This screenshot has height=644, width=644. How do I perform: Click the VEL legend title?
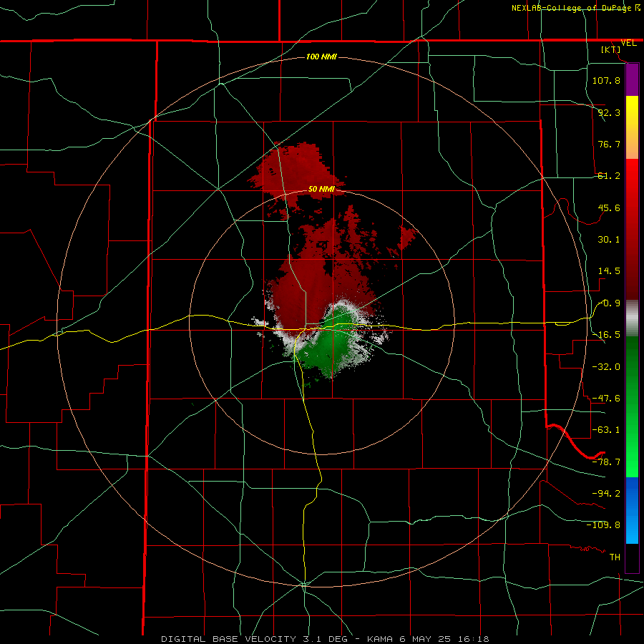coord(628,43)
